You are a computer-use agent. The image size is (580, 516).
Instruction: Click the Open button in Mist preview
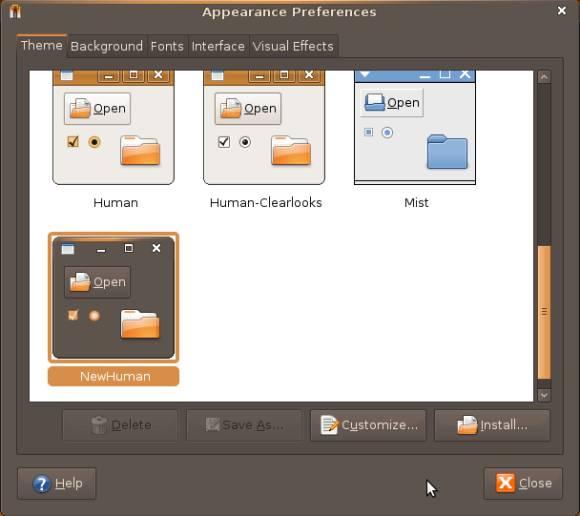point(391,102)
